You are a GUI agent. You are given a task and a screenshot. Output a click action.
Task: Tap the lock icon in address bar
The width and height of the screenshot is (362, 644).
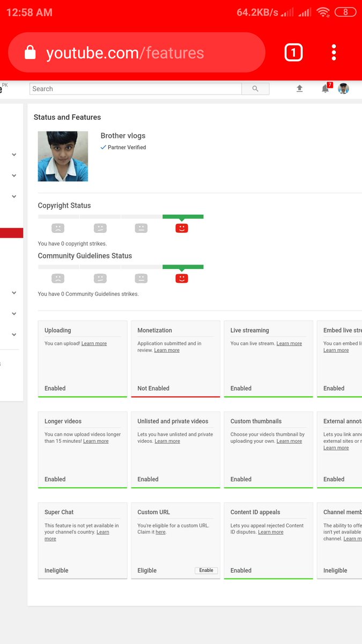pyautogui.click(x=31, y=53)
